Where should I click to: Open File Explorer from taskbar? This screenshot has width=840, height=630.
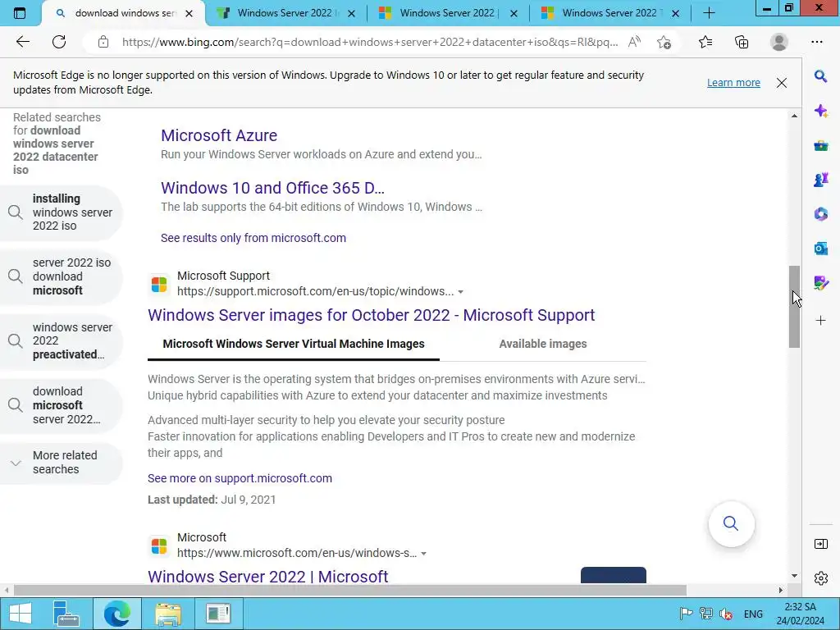pyautogui.click(x=167, y=614)
